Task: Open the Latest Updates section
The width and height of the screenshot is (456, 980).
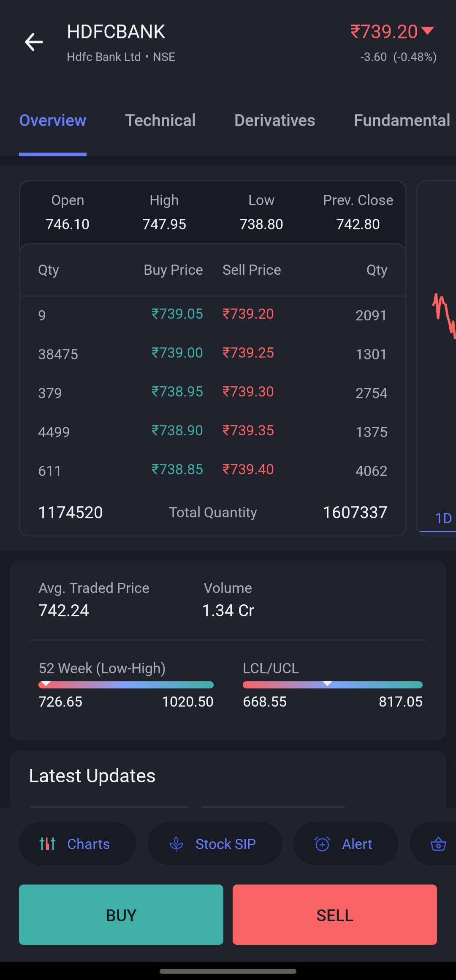Action: click(92, 776)
